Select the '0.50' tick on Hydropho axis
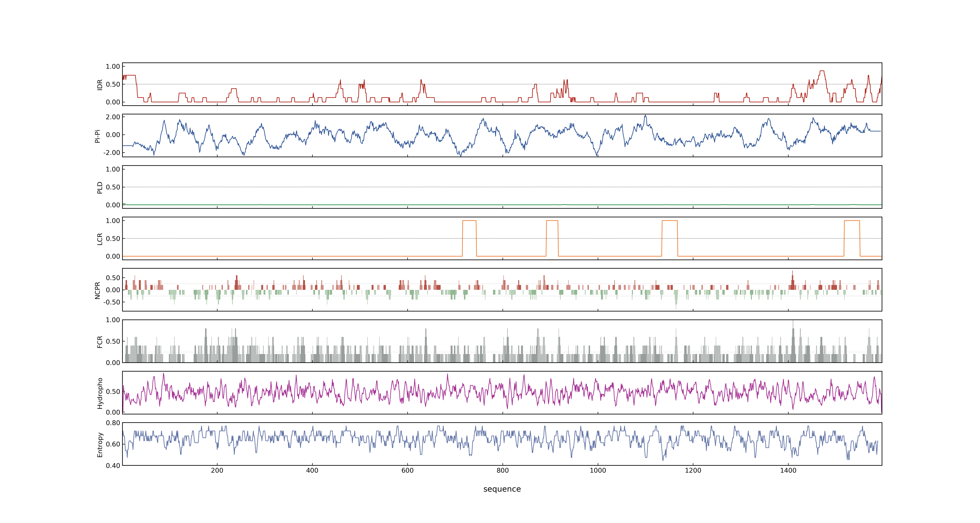Image resolution: width=980 pixels, height=523 pixels. click(113, 392)
